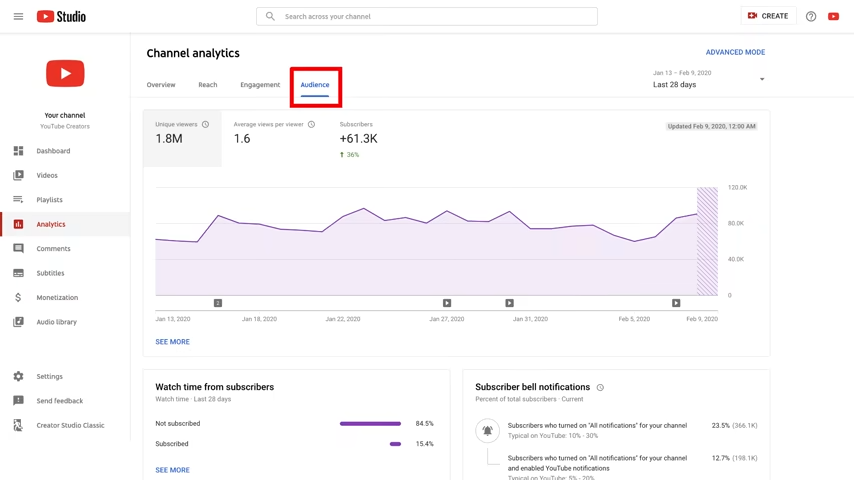Click the video marker near Jan 27 on the chart
The height and width of the screenshot is (480, 854).
click(447, 303)
